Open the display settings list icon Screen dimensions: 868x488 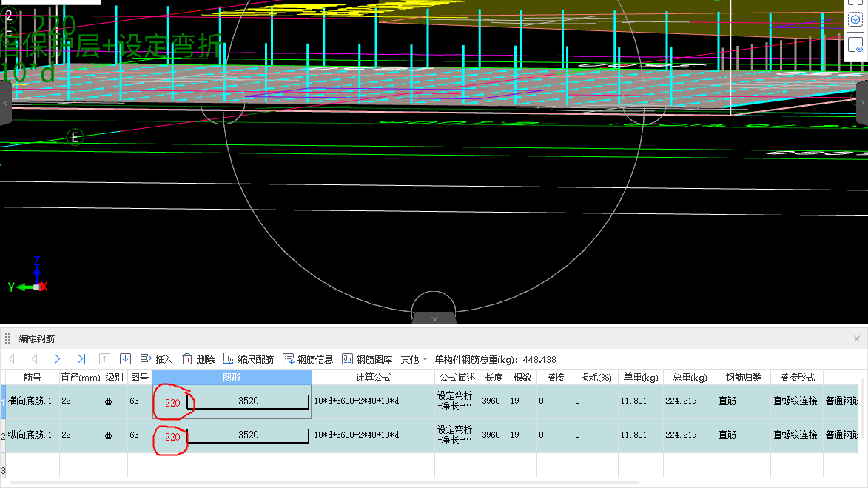(x=855, y=44)
